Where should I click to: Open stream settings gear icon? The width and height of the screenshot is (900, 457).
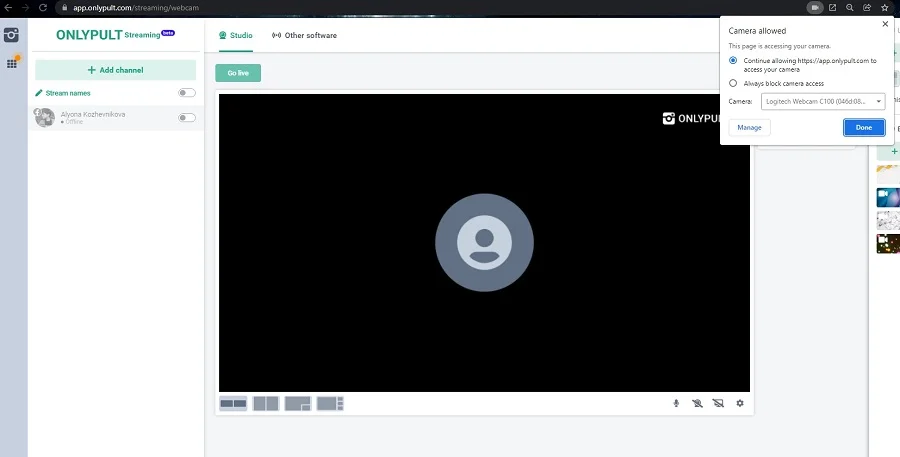(740, 403)
